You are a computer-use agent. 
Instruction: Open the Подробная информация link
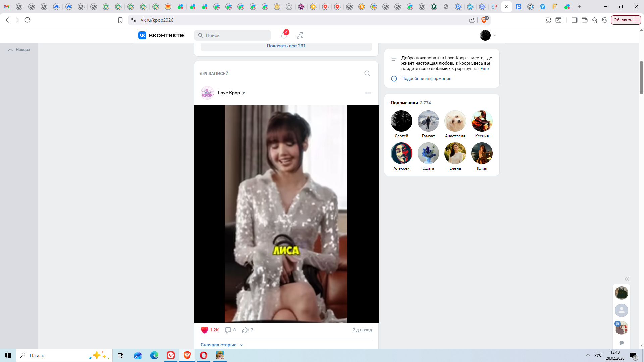coord(426,79)
